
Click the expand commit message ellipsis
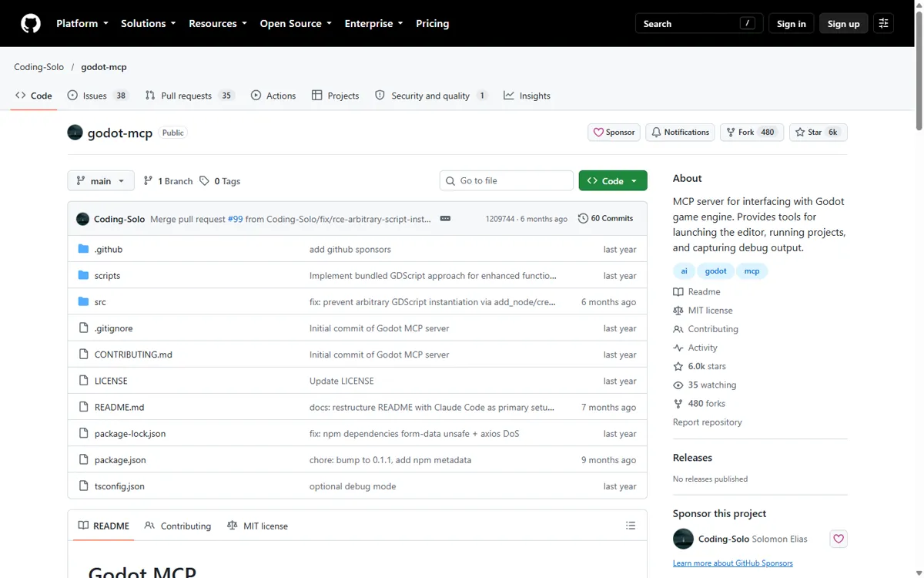pos(445,219)
